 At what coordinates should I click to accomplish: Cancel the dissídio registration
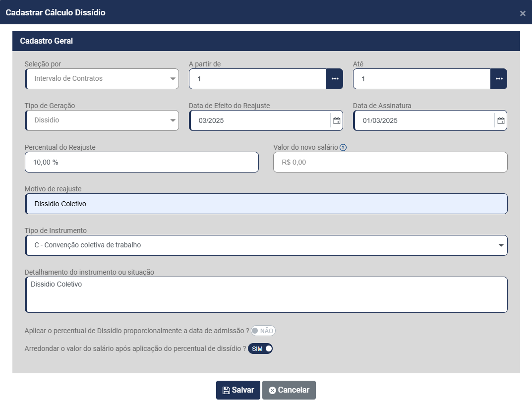pyautogui.click(x=289, y=390)
